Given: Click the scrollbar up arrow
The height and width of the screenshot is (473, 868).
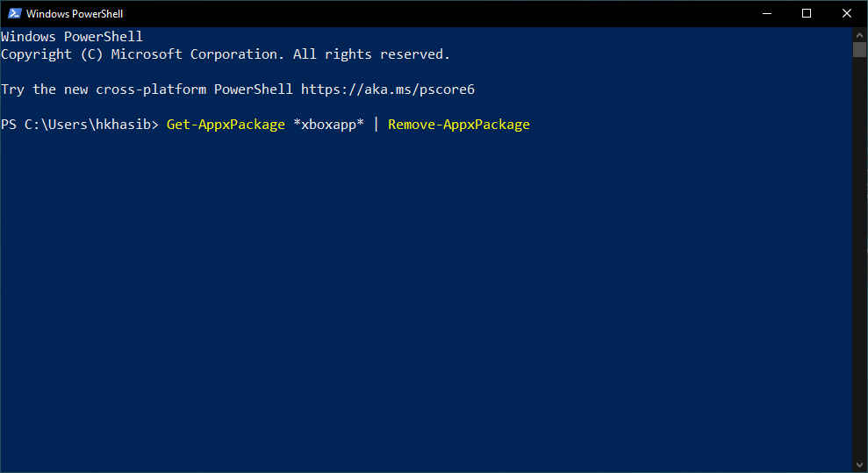Looking at the screenshot, I should pos(860,34).
